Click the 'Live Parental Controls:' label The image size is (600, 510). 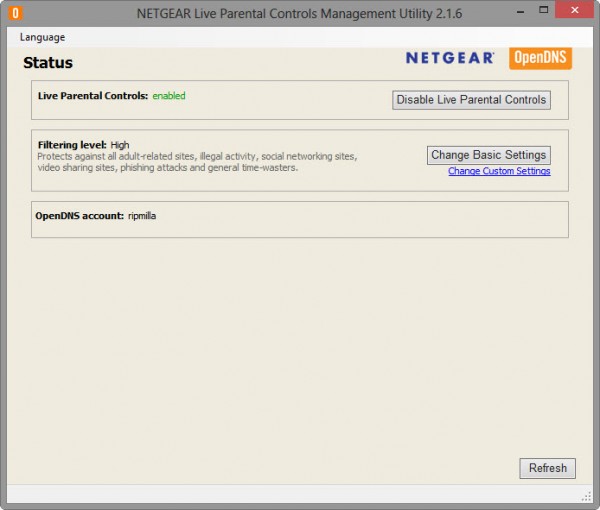[93, 96]
